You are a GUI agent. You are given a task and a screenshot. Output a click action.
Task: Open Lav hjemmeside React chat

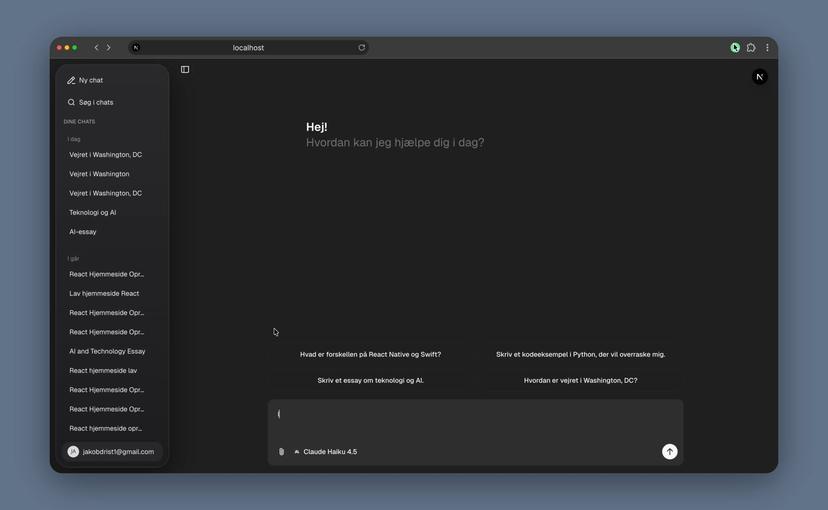coord(104,293)
